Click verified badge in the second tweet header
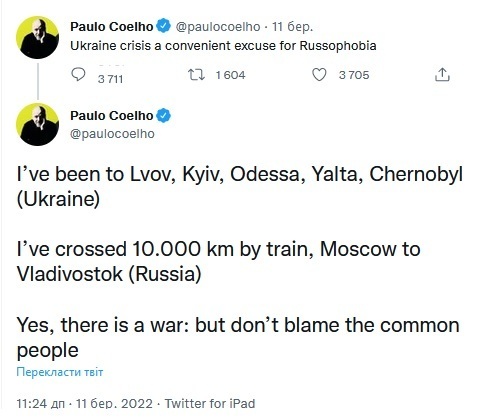 [x=163, y=115]
